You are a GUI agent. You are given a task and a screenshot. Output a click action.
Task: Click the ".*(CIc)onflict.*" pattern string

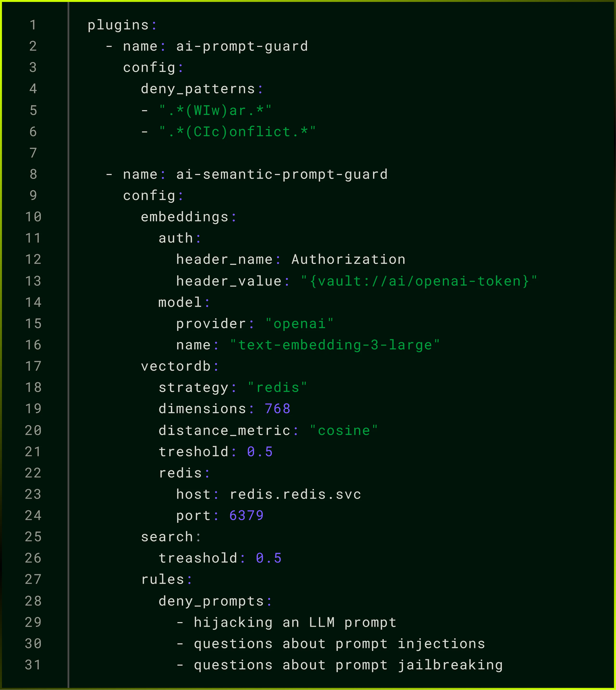(237, 132)
